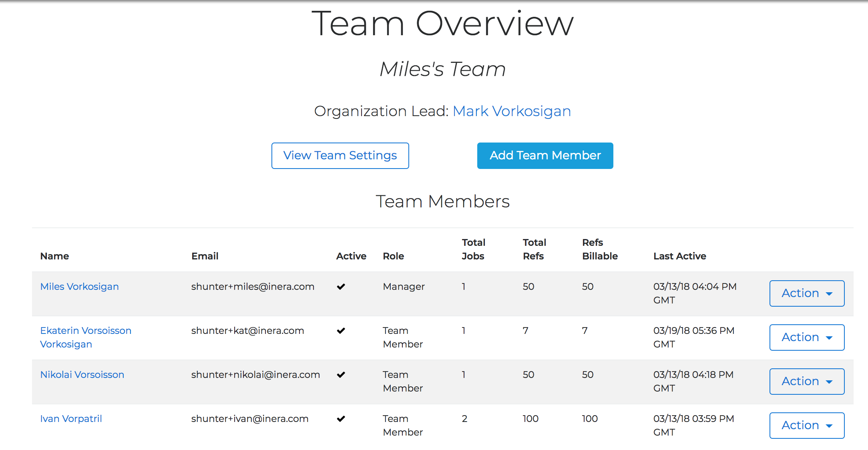Viewport: 868px width, 450px height.
Task: Open Ekaterin Vorsoisson Vorkosigan's profile link
Action: 86,337
